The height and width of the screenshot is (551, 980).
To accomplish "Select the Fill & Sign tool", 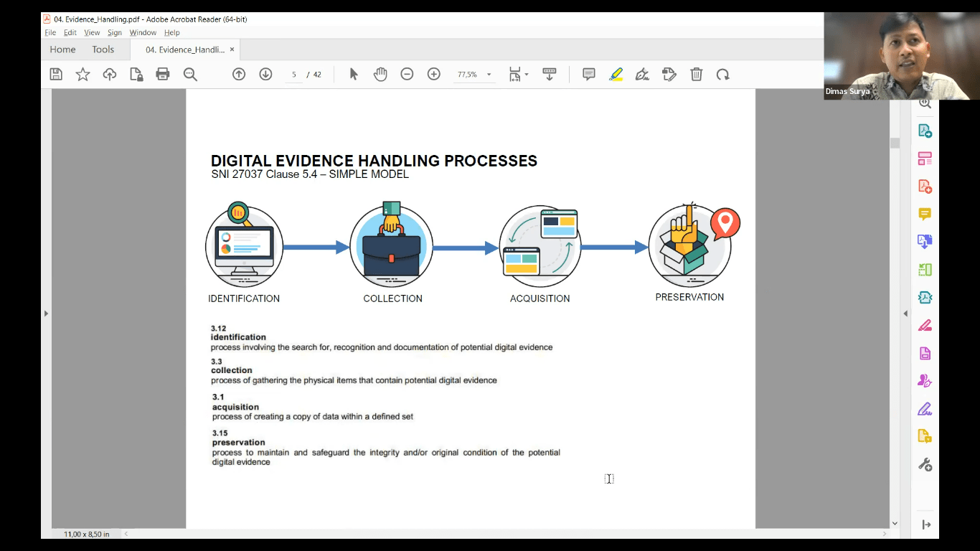I will pos(925,408).
